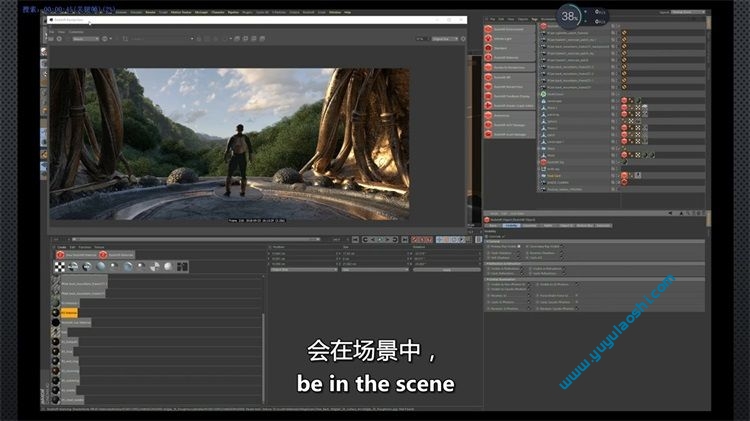Click the second red-icon button above the material presets
The image size is (750, 421).
pos(117,255)
